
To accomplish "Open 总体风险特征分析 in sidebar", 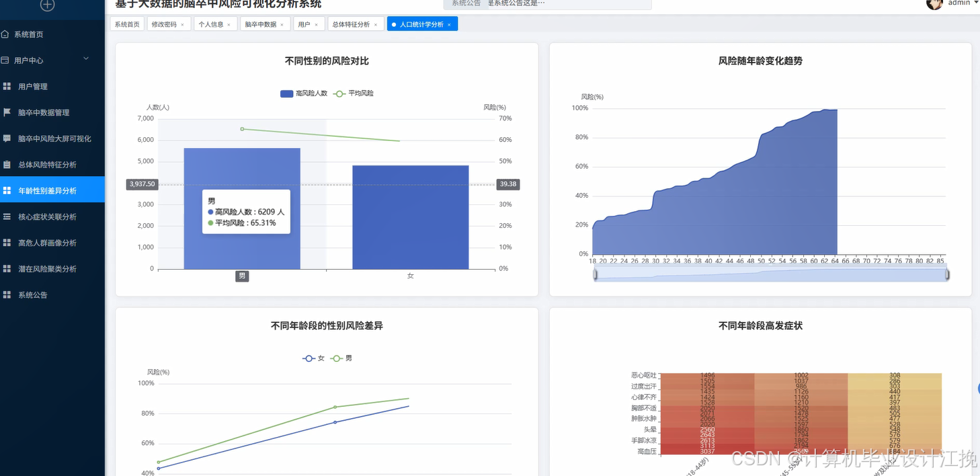I will coord(52,165).
